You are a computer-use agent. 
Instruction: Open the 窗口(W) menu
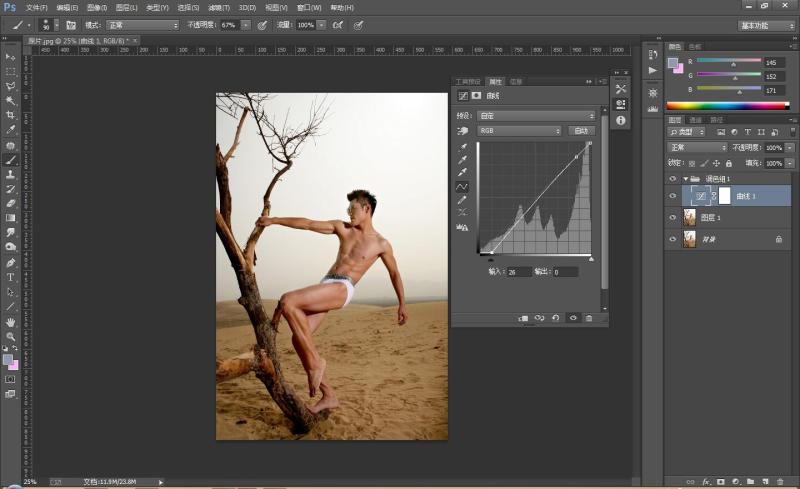coord(309,8)
